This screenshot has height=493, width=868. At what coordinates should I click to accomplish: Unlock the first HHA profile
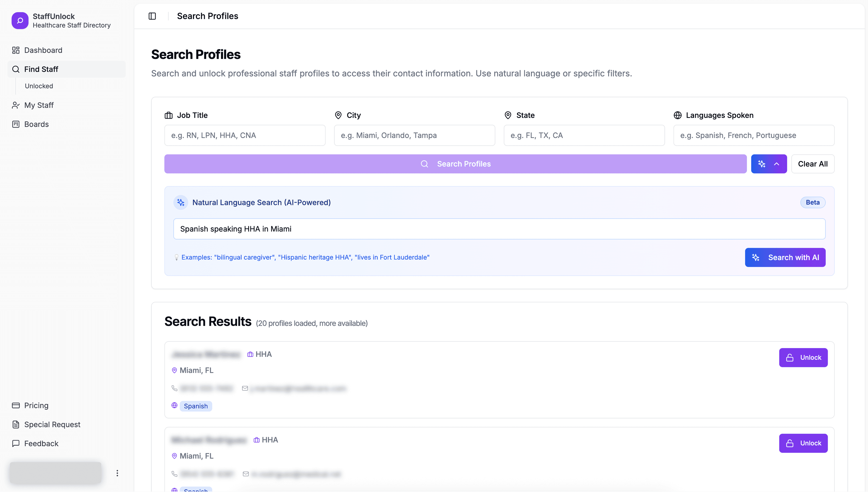coord(803,357)
